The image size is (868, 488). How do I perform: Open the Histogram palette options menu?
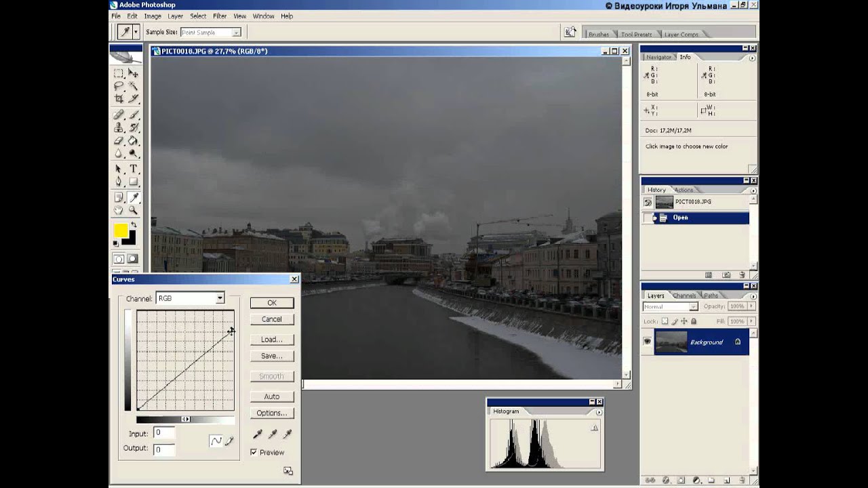click(x=598, y=412)
